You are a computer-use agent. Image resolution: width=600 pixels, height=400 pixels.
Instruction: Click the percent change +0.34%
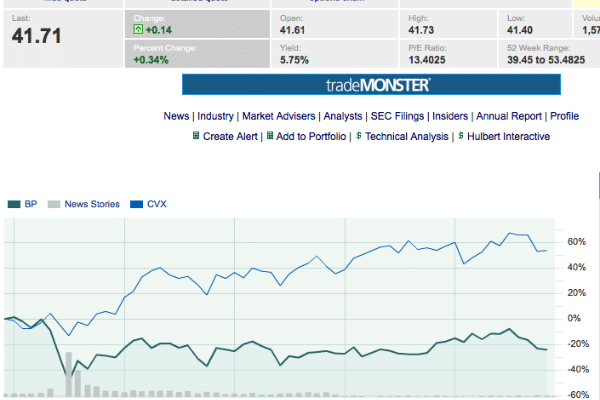click(x=151, y=60)
